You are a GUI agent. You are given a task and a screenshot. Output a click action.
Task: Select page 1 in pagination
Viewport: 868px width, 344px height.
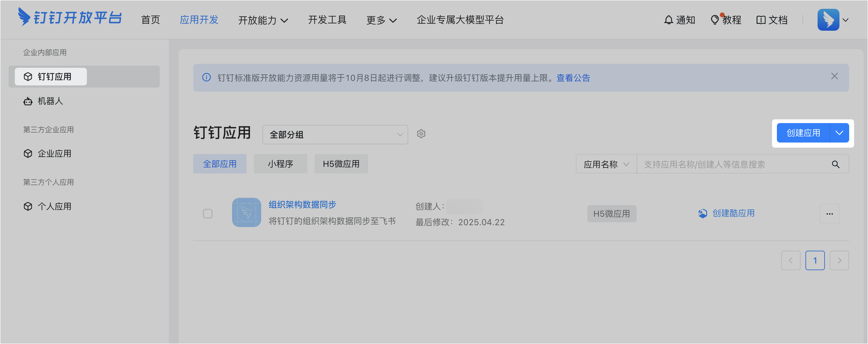[815, 260]
